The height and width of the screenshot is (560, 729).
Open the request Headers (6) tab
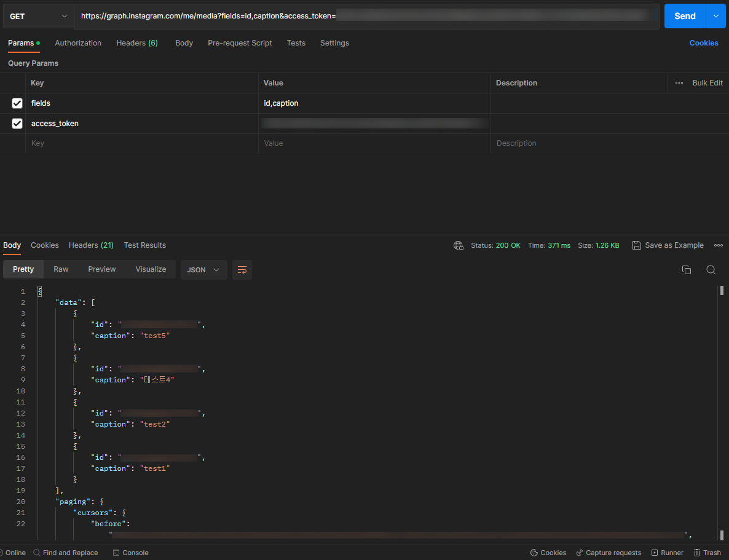tap(137, 43)
